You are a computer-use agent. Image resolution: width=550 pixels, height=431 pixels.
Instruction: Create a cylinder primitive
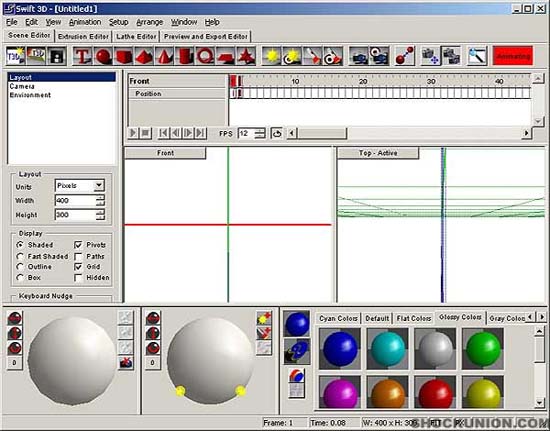pyautogui.click(x=185, y=56)
